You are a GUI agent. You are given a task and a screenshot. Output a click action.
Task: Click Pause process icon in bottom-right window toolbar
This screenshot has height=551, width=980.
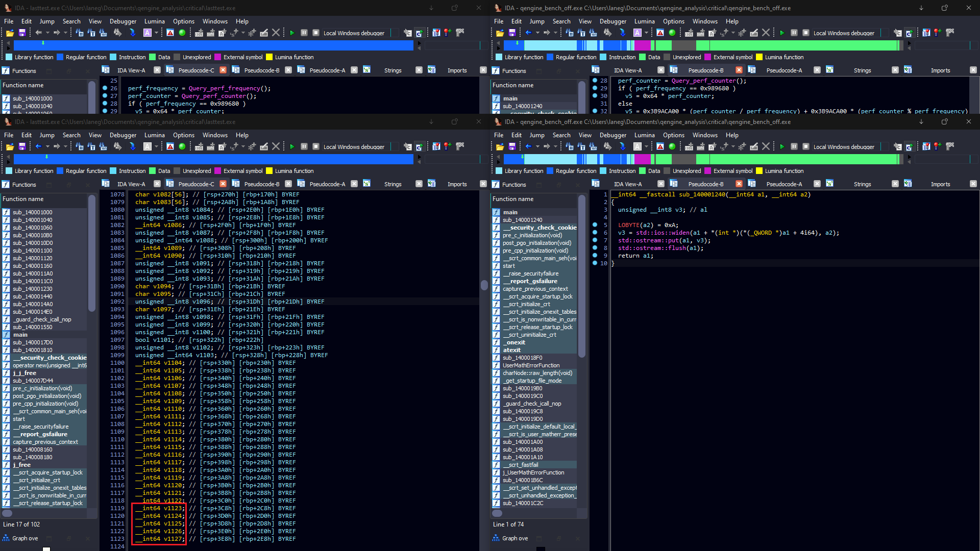pyautogui.click(x=794, y=146)
